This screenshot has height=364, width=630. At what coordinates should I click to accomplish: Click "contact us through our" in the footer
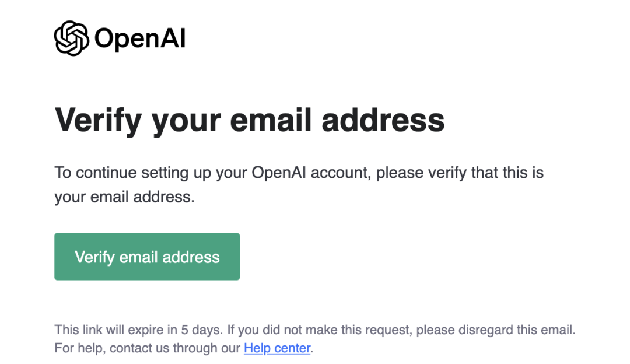(175, 348)
